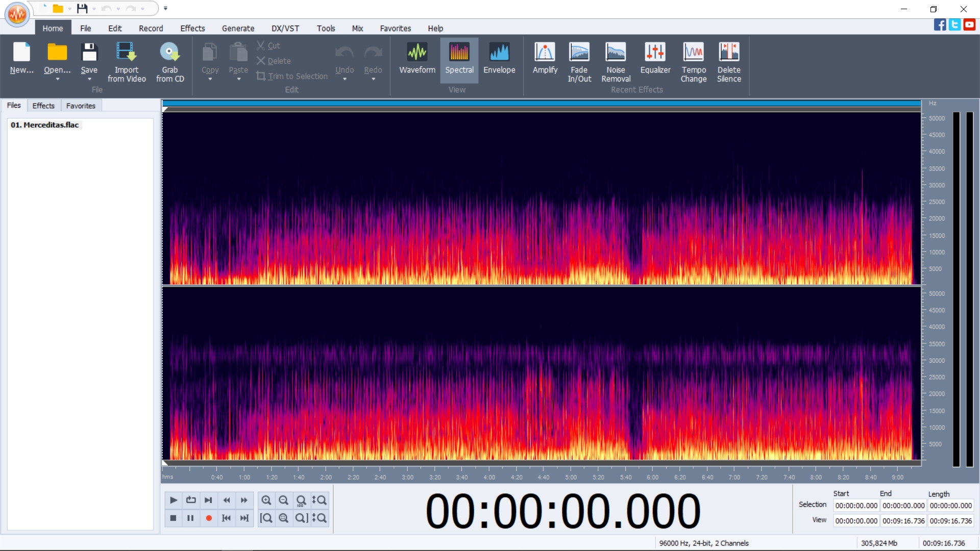Switch to the Favorites side panel tab
980x551 pixels.
coord(81,106)
